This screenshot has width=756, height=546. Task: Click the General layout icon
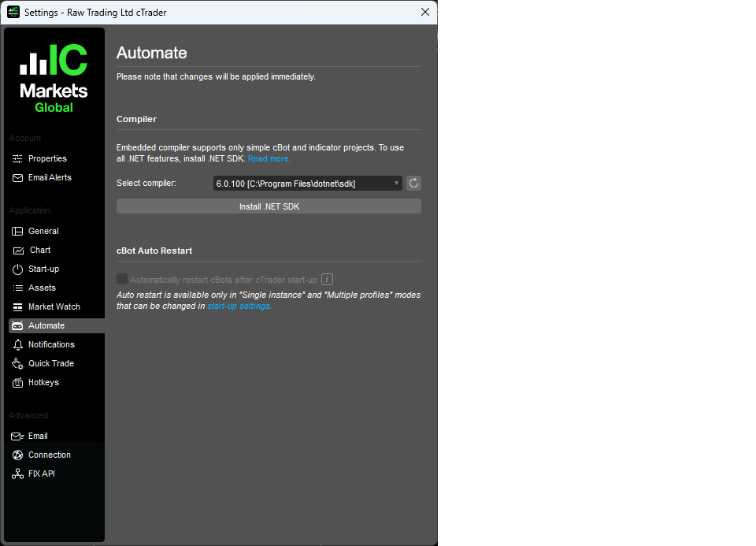[17, 231]
